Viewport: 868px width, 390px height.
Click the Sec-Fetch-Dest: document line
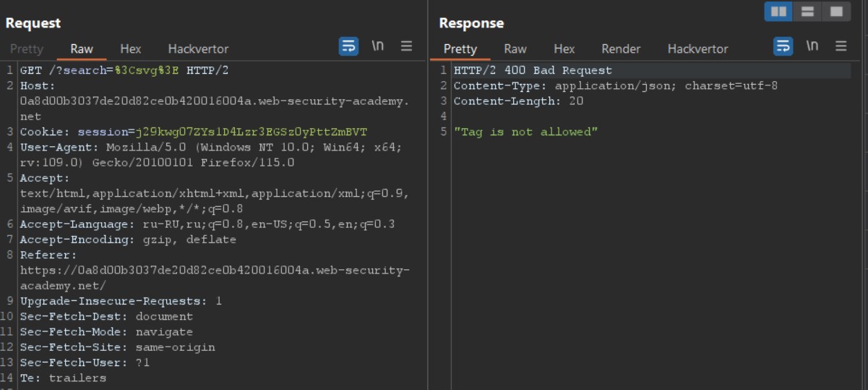point(106,316)
